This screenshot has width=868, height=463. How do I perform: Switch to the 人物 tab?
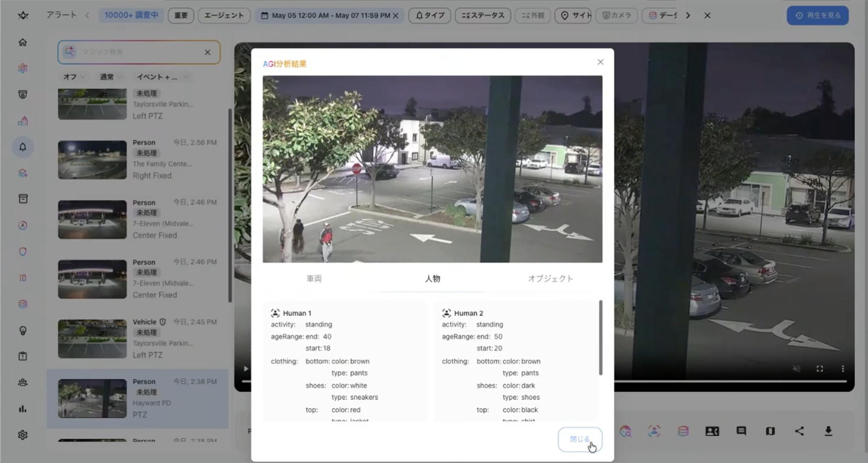[432, 278]
